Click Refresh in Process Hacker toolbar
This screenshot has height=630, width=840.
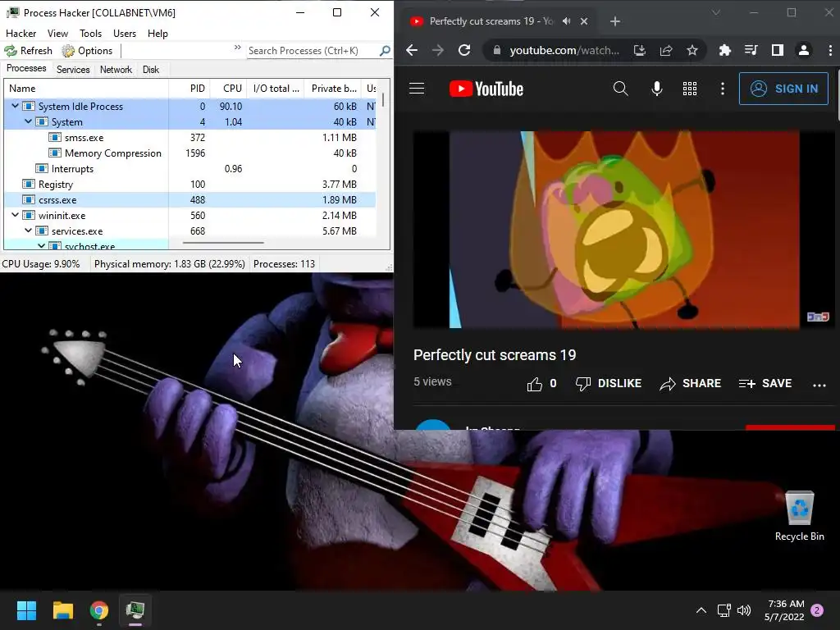tap(29, 51)
